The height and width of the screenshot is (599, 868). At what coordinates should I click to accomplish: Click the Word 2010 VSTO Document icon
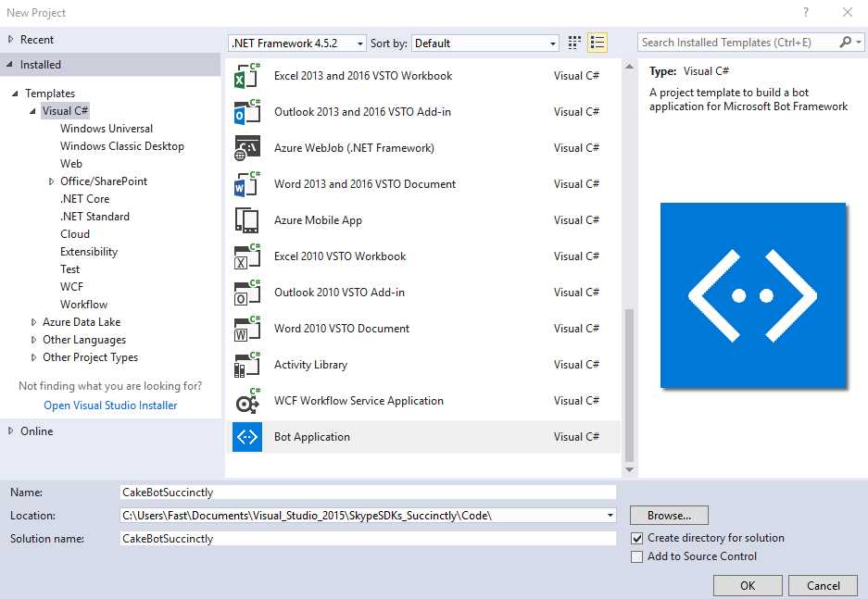tap(247, 329)
